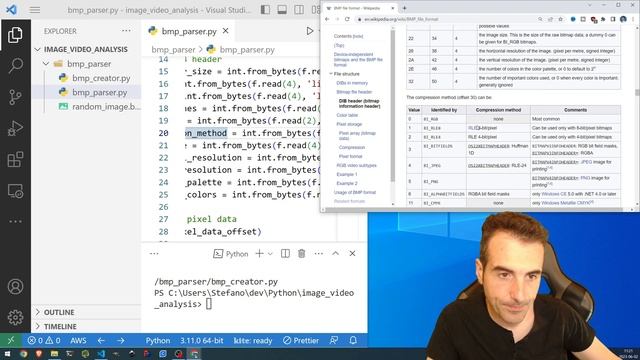640x360 pixels.
Task: Run the Python file with play button
Action: (309, 31)
